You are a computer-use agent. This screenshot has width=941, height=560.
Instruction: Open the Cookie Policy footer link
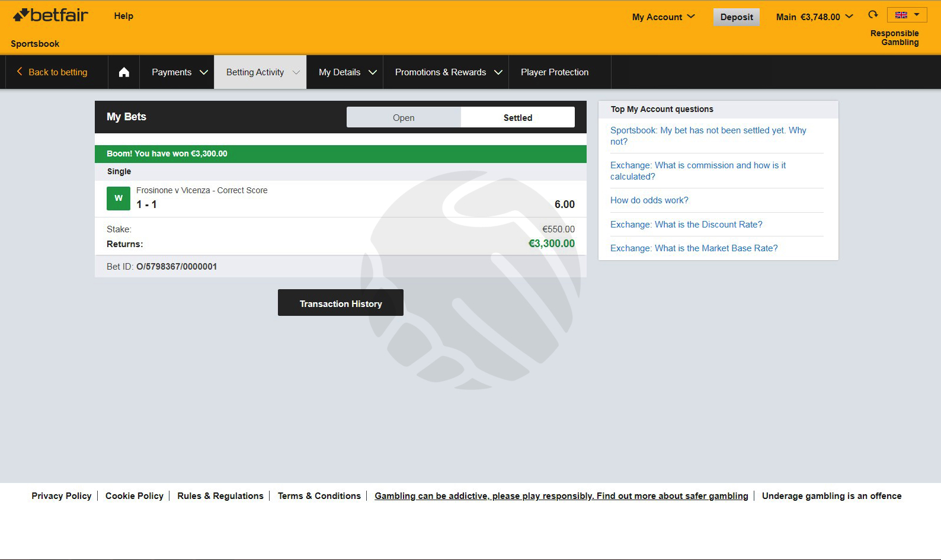[x=135, y=496]
